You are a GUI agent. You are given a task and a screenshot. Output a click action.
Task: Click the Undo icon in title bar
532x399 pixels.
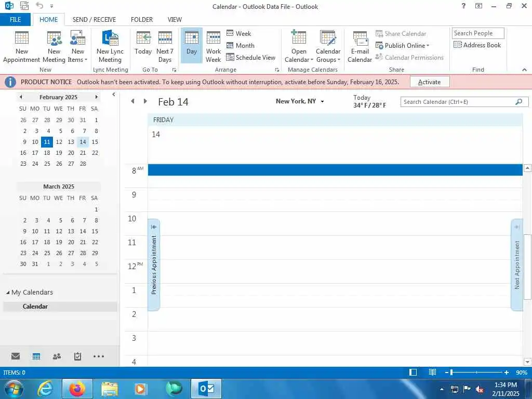point(39,5)
